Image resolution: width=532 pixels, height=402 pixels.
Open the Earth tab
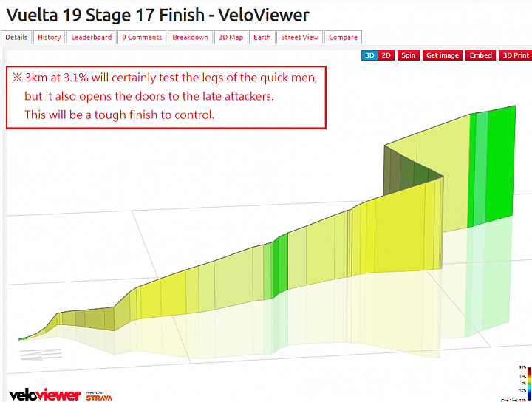tap(262, 37)
